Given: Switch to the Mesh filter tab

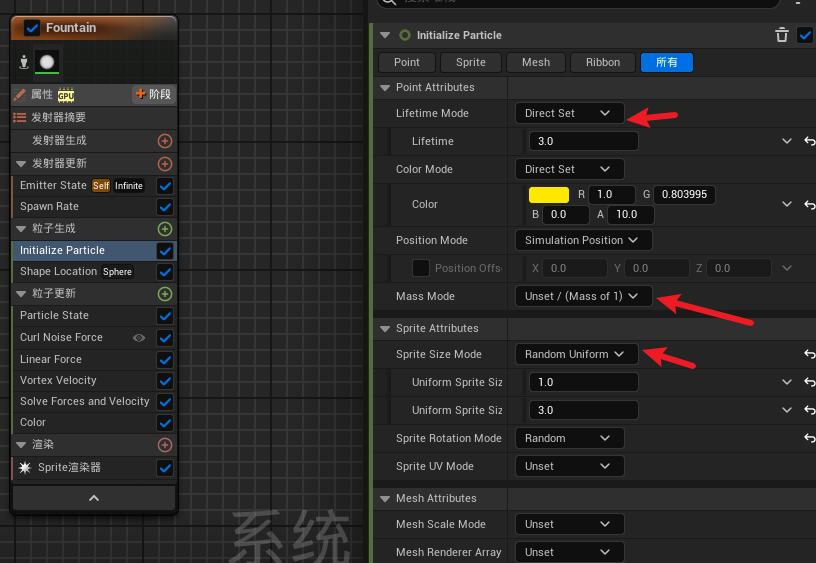Looking at the screenshot, I should point(536,62).
